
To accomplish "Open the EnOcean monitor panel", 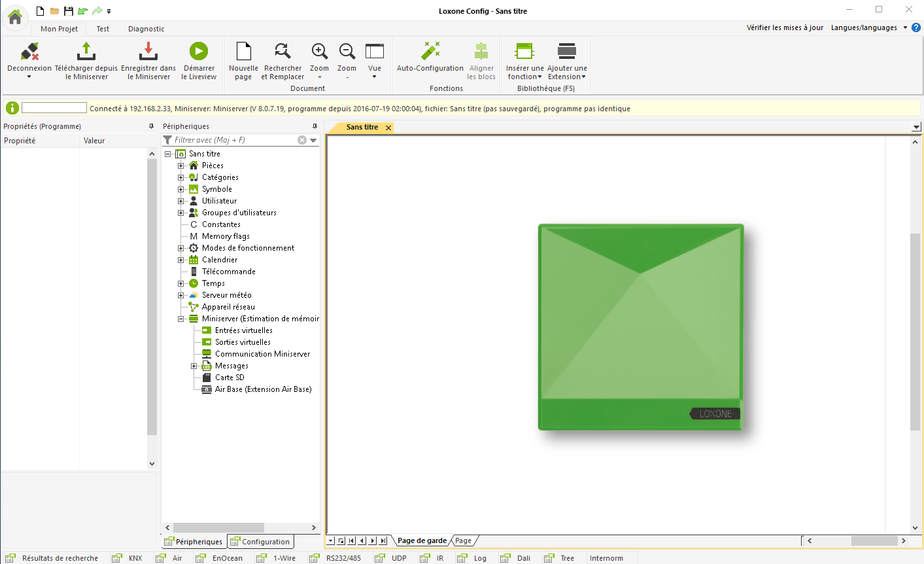I will tap(221, 558).
